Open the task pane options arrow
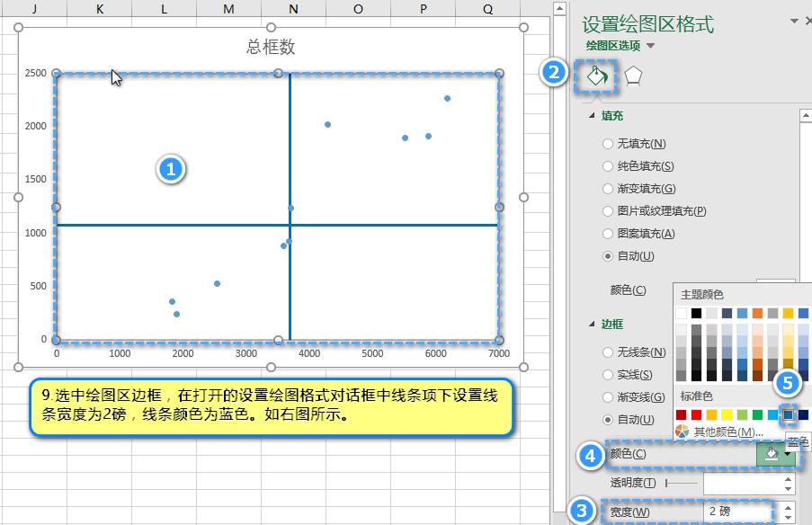 pyautogui.click(x=793, y=22)
